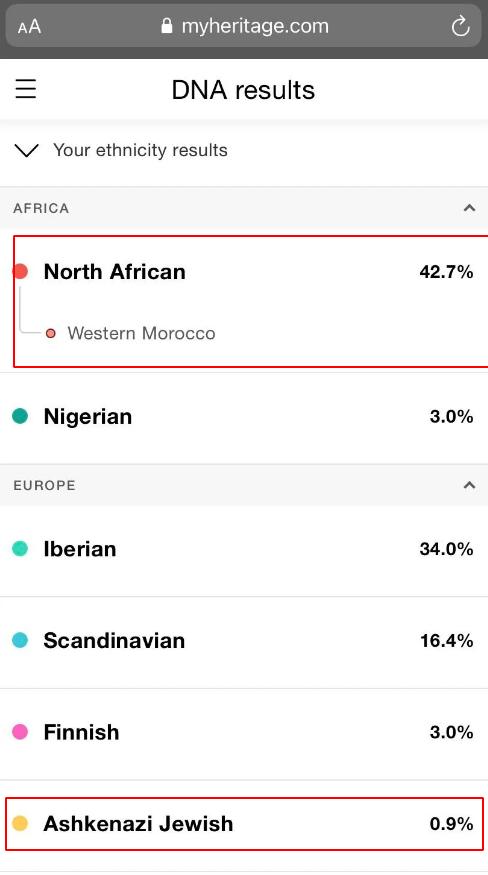Tap the myheritage.com address bar
This screenshot has width=488, height=875.
pyautogui.click(x=243, y=26)
